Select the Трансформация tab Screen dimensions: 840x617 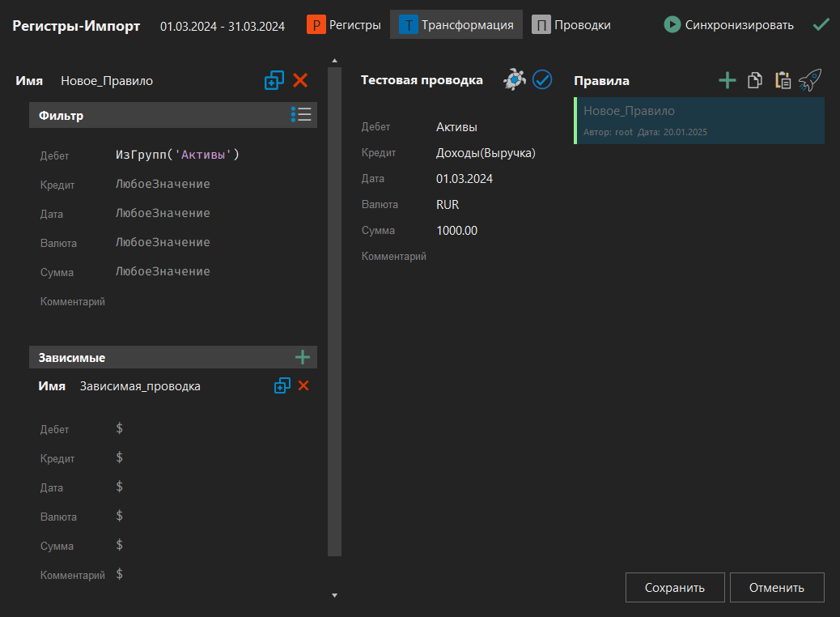[x=456, y=25]
